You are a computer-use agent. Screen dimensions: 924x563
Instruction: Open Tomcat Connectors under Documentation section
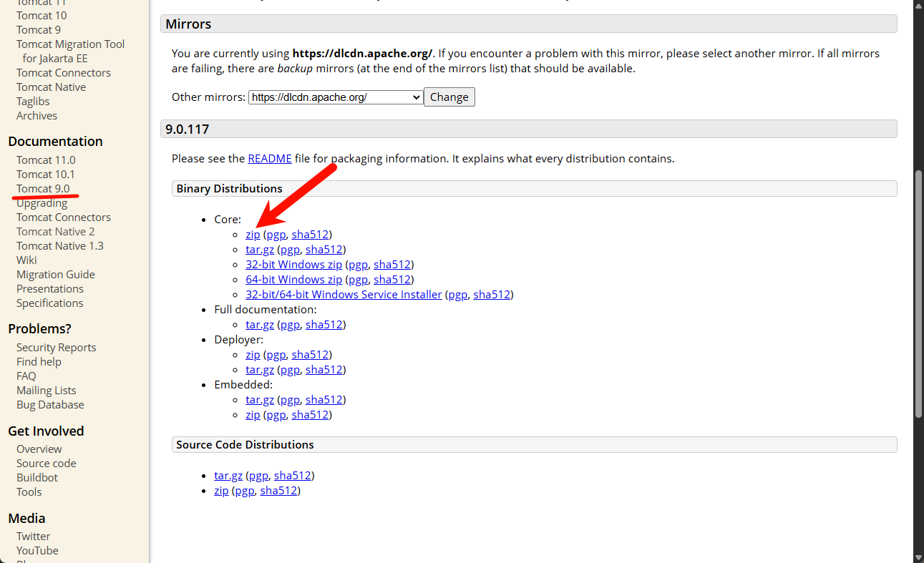click(x=64, y=217)
